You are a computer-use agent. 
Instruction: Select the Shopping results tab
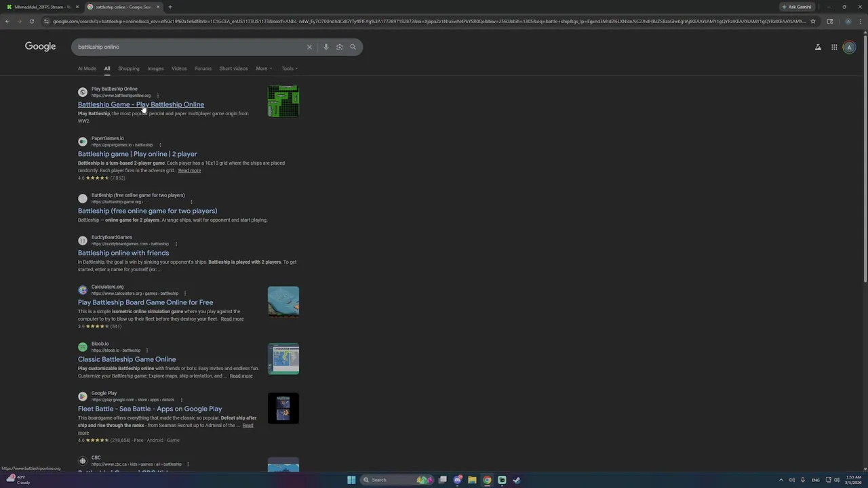(129, 68)
